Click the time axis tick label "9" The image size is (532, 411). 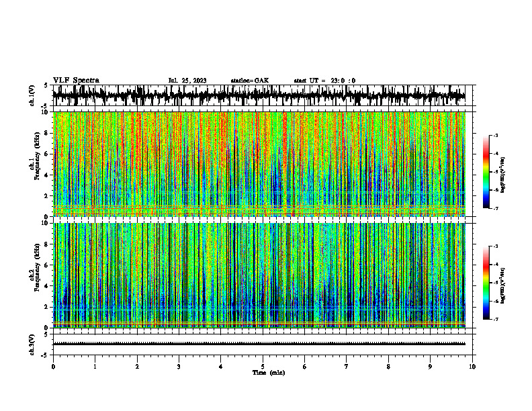coord(430,367)
